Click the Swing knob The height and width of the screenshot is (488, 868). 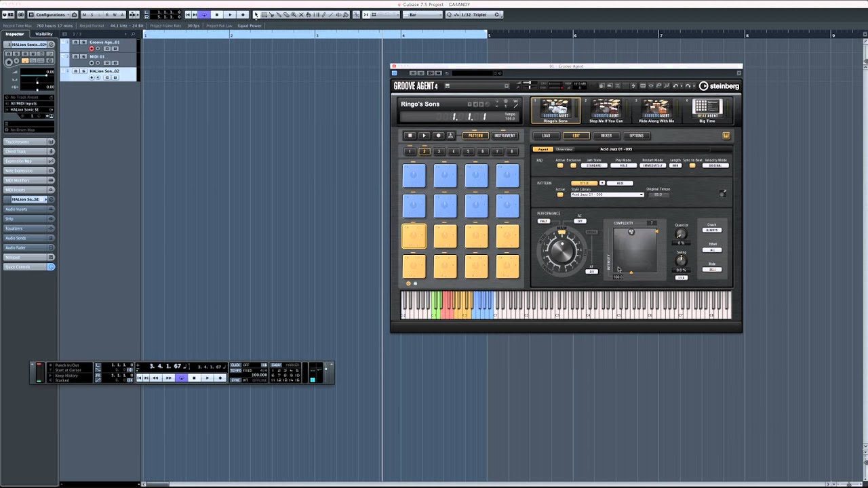(681, 261)
